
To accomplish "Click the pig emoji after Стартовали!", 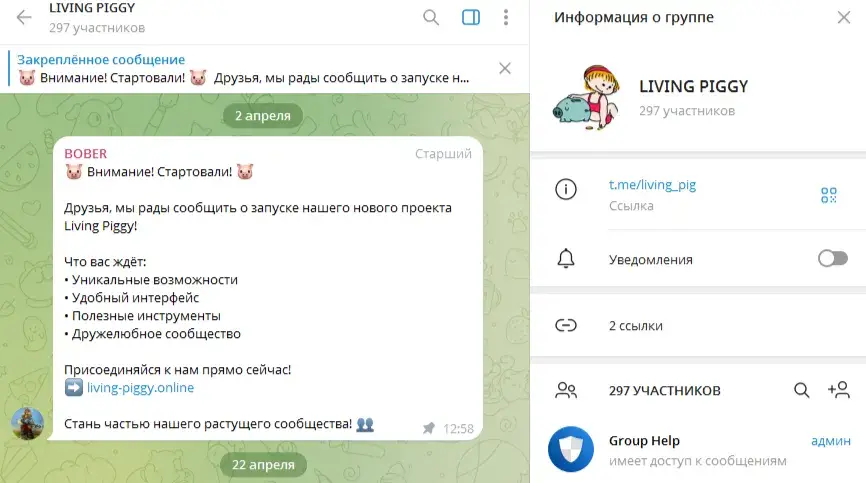I will 245,172.
